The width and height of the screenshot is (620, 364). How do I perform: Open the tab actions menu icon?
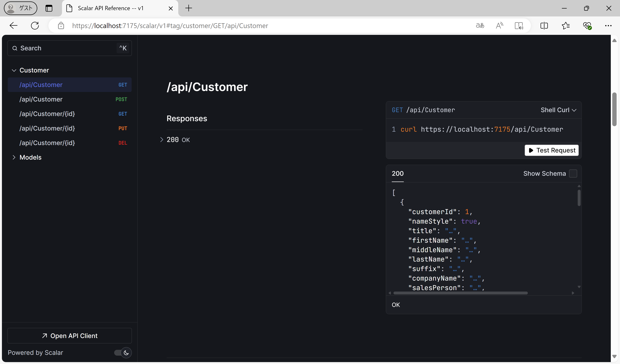point(49,8)
